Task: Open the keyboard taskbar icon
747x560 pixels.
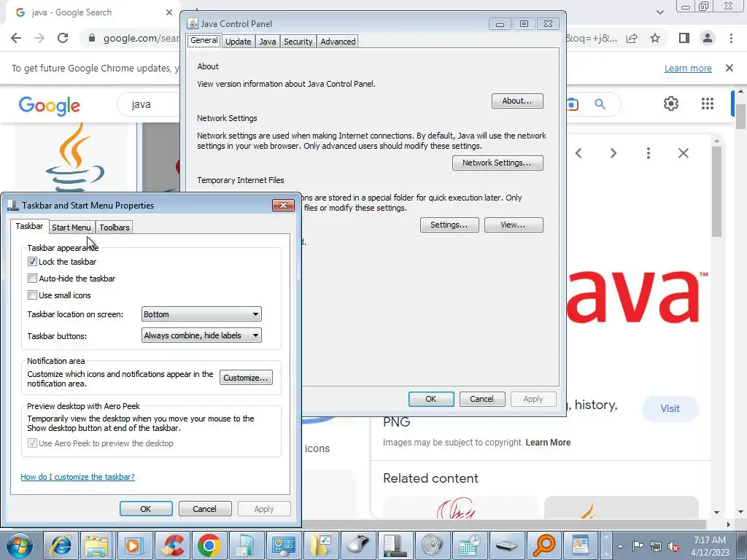Action: (x=506, y=545)
